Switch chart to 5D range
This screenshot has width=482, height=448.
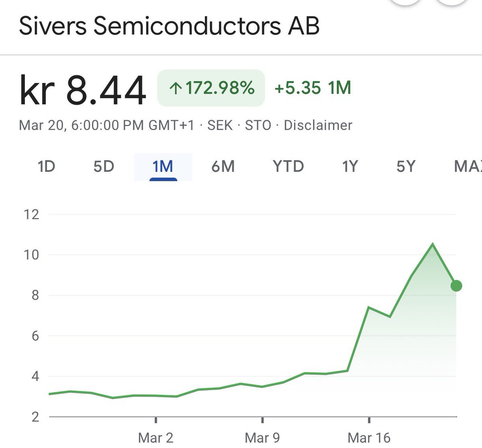pos(104,166)
